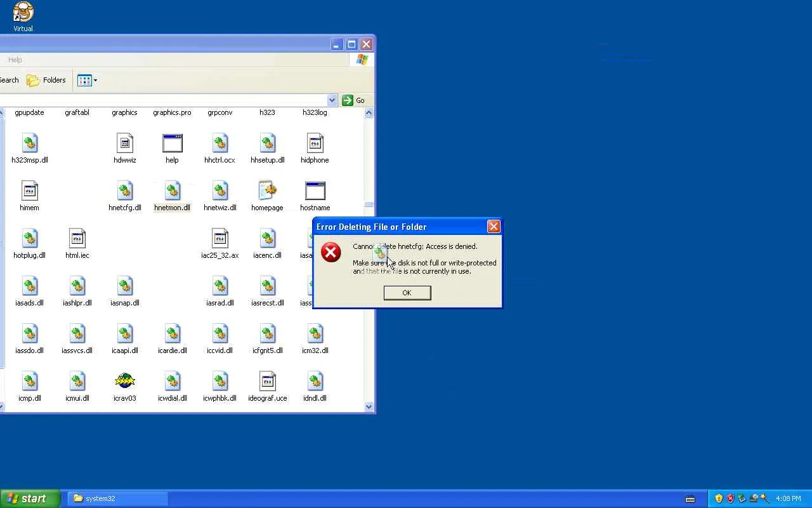Click the on-screen keyboard taskbar icon
The height and width of the screenshot is (508, 812).
pyautogui.click(x=690, y=499)
